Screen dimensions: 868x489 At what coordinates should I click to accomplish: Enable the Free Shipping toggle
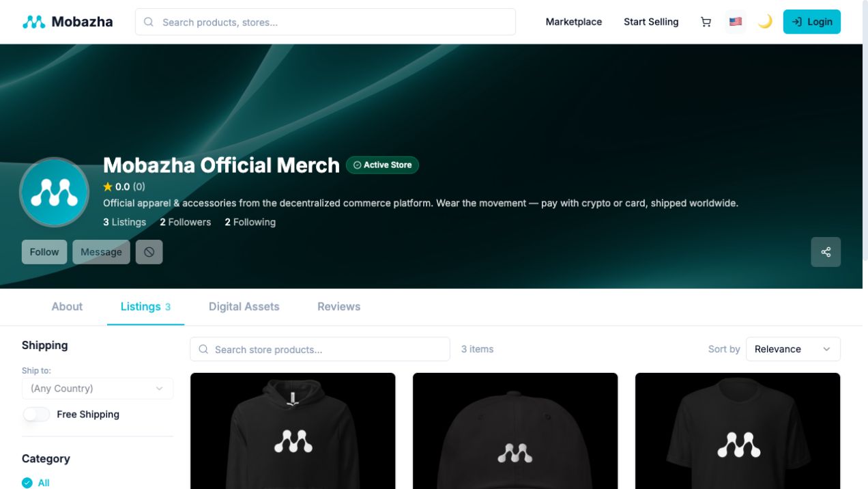[37, 415]
